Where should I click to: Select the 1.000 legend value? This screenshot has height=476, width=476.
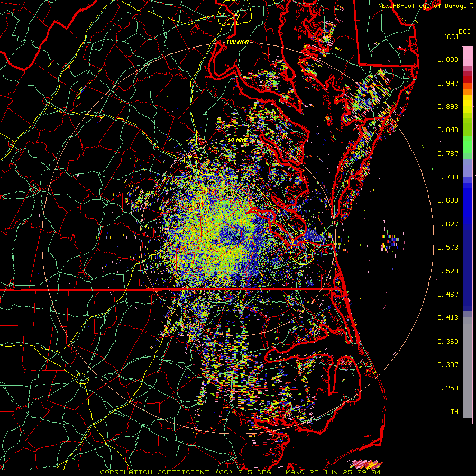click(x=448, y=59)
